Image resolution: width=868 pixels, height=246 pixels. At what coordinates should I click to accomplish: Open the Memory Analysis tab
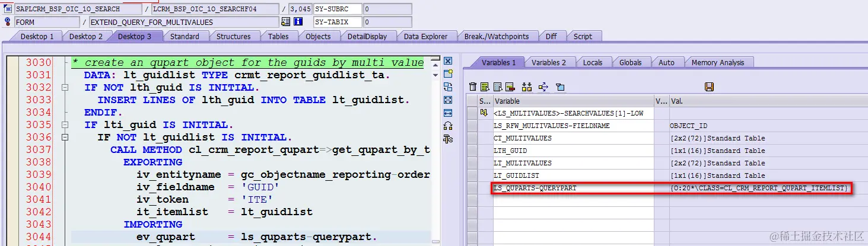coord(717,62)
